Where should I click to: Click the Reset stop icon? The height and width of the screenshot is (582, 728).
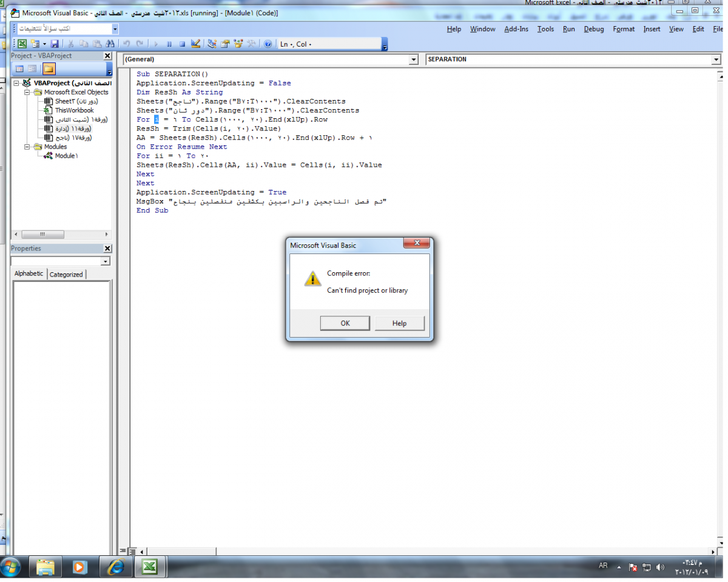tap(182, 44)
